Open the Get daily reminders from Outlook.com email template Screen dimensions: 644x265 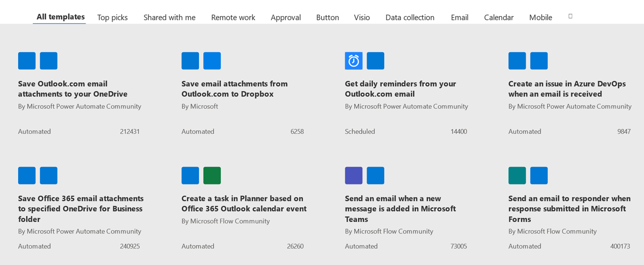point(401,89)
